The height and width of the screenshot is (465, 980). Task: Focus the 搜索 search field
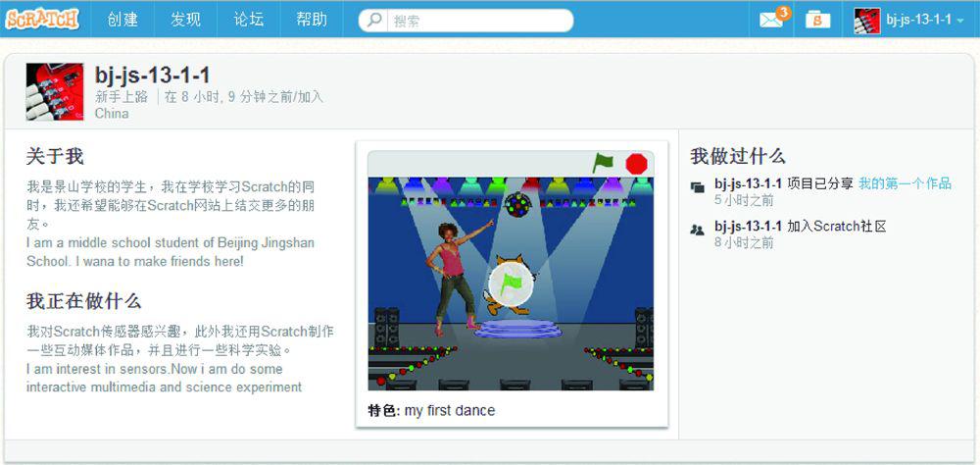pyautogui.click(x=479, y=21)
